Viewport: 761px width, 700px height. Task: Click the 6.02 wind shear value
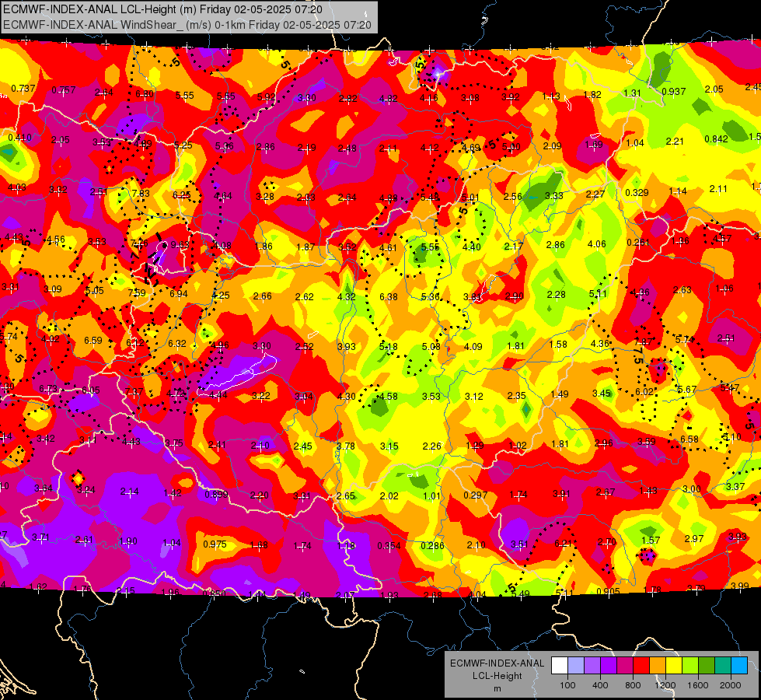pos(644,391)
